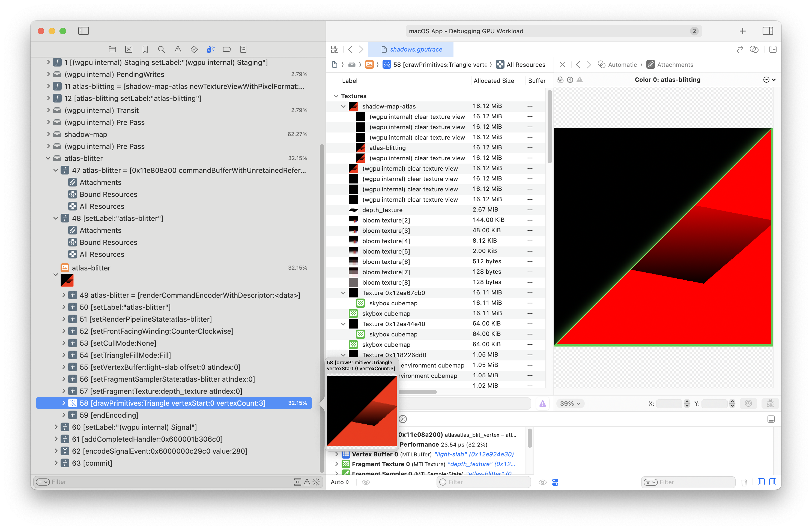This screenshot has width=812, height=530.
Task: Toggle the eye icon beside Auto selector
Action: coord(366,482)
